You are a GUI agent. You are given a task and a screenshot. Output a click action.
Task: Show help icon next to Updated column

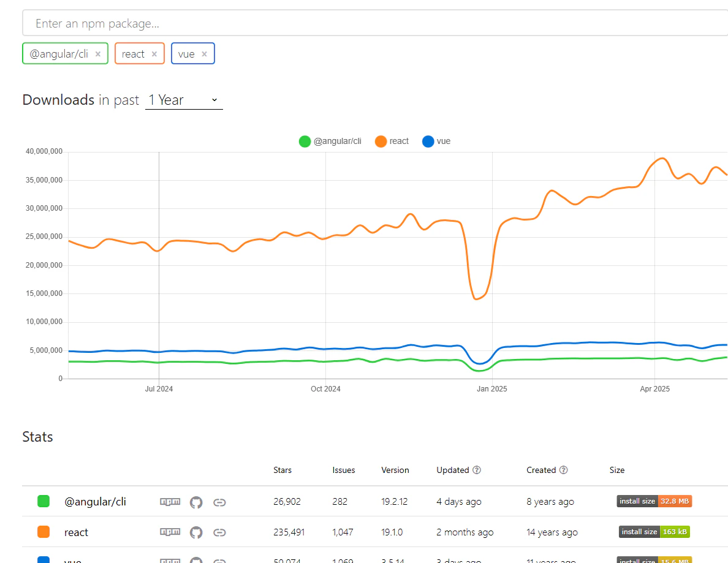(x=476, y=470)
